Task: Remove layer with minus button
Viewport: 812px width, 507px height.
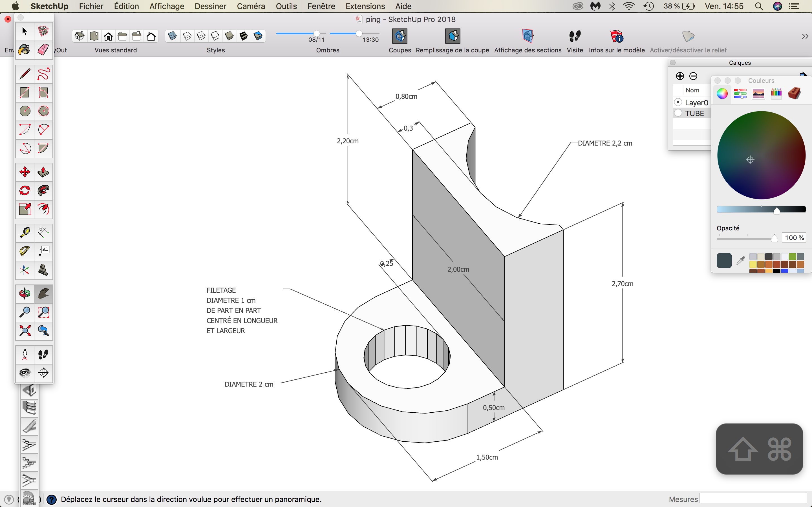Action: coord(693,76)
